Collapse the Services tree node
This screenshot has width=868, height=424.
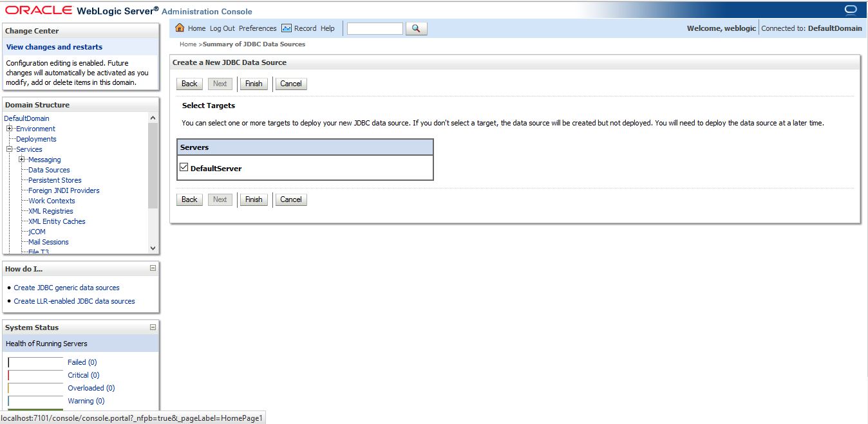point(10,149)
